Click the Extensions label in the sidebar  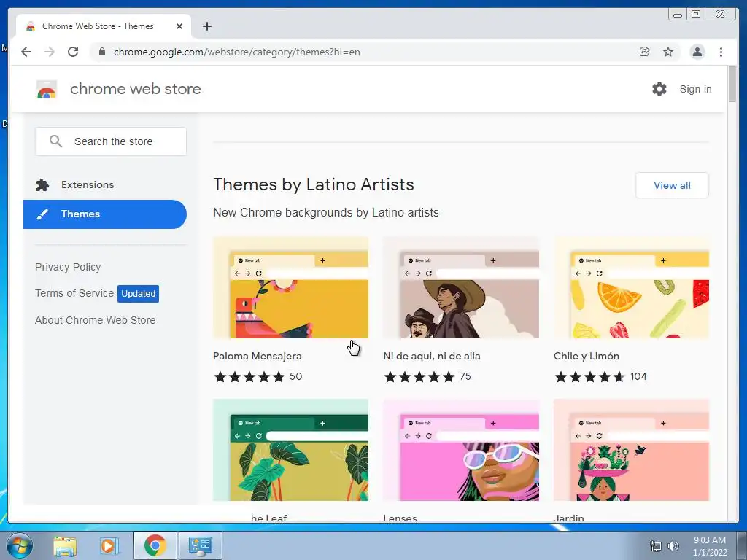point(88,184)
